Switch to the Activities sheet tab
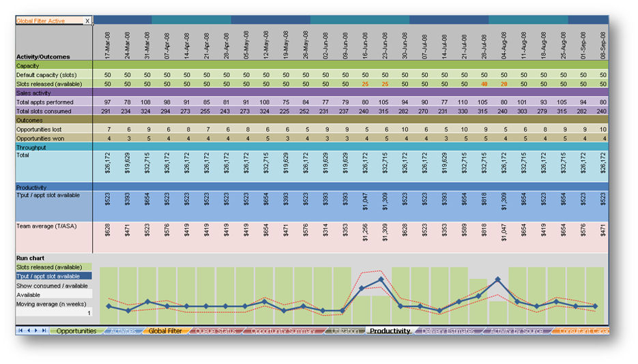The image size is (638, 364). (123, 331)
